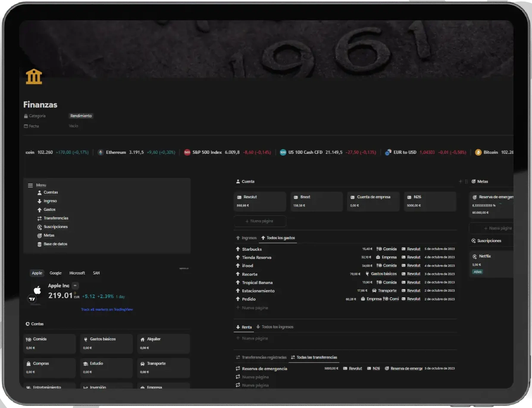Click the Contas section header icon
532x408 pixels.
point(28,324)
